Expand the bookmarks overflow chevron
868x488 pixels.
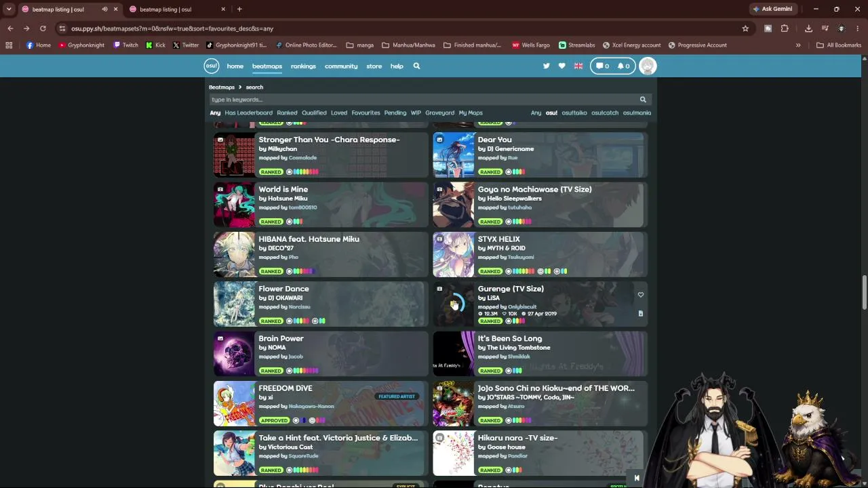798,45
